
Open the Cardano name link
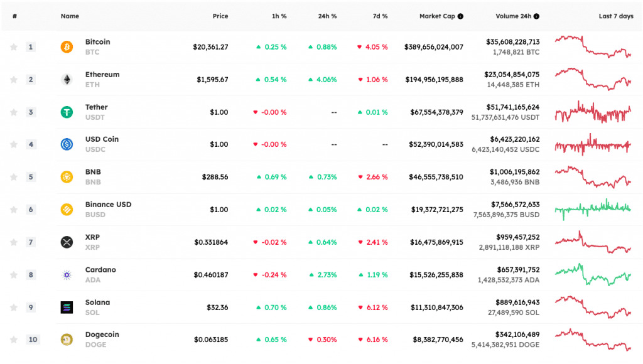(100, 270)
